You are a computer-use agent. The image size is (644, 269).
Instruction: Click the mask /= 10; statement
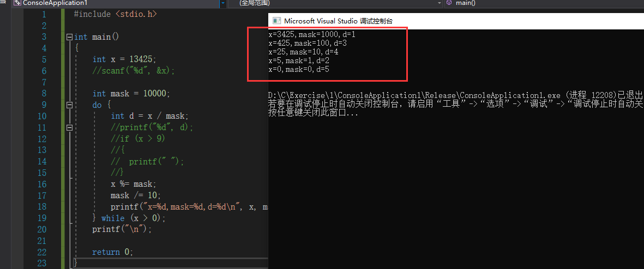[136, 195]
